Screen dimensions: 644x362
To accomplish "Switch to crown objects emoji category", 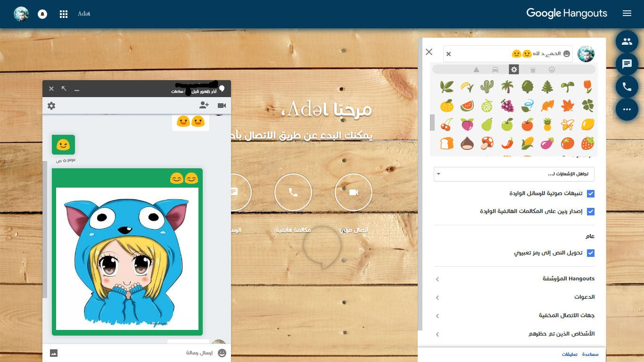I will (533, 70).
